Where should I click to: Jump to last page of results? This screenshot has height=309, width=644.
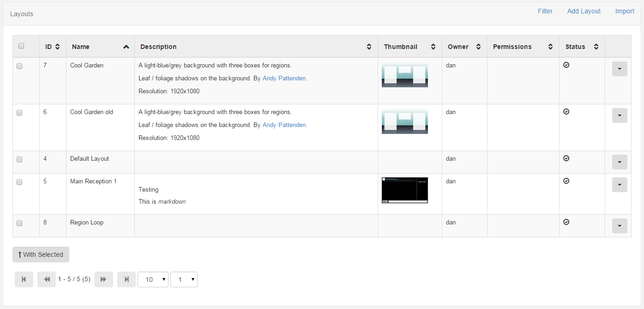click(126, 279)
